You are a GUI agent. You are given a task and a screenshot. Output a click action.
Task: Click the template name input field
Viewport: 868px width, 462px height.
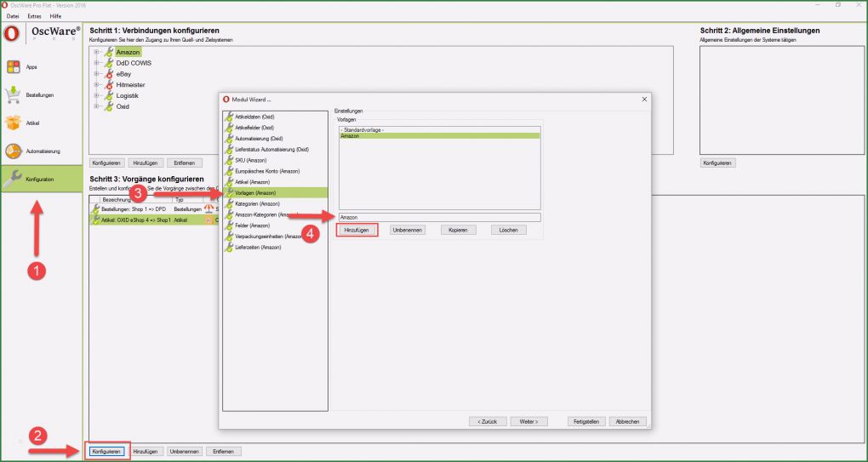(439, 217)
